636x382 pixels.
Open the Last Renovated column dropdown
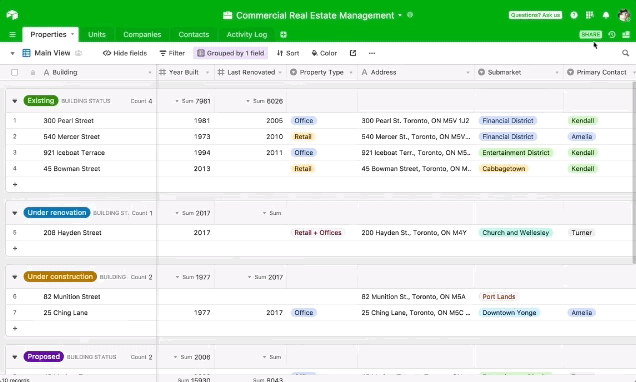coord(280,73)
